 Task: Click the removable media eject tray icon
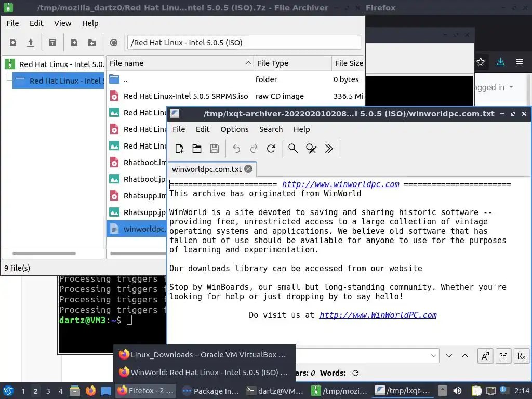click(x=443, y=391)
